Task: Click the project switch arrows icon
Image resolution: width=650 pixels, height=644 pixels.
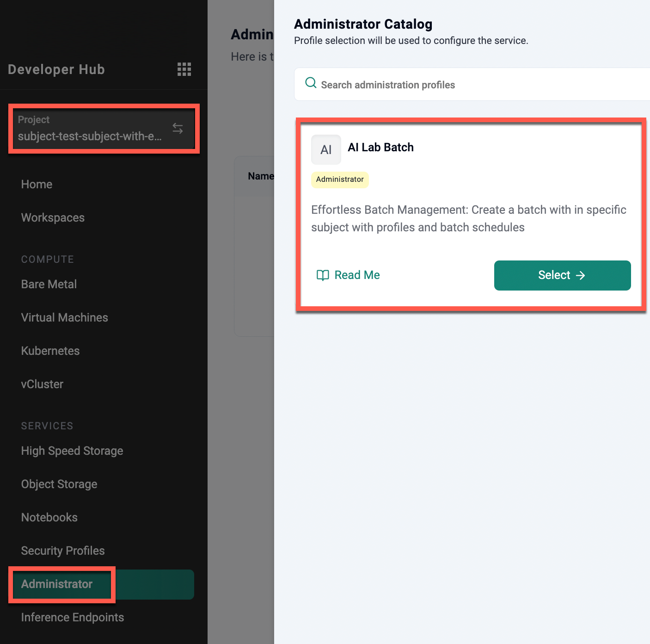Action: 178,128
